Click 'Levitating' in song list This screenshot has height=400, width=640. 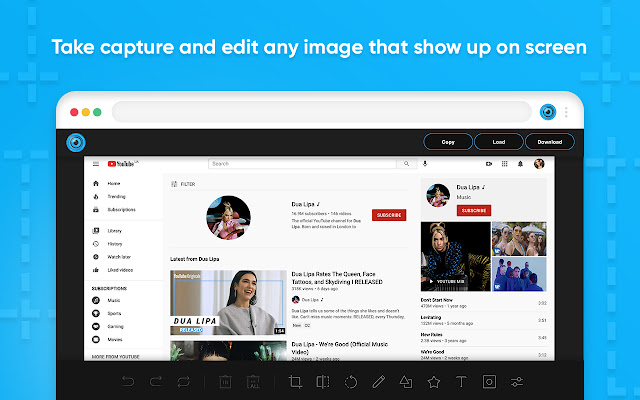(x=431, y=318)
